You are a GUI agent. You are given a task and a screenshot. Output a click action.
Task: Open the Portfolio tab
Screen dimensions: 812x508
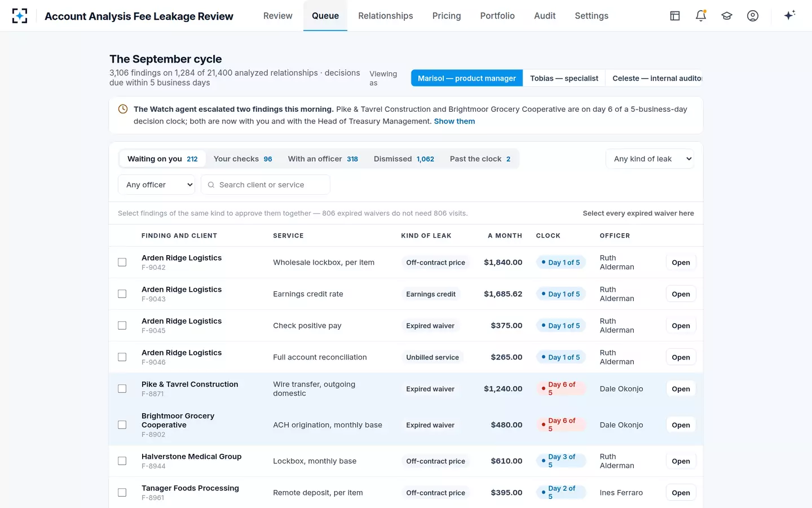point(497,16)
